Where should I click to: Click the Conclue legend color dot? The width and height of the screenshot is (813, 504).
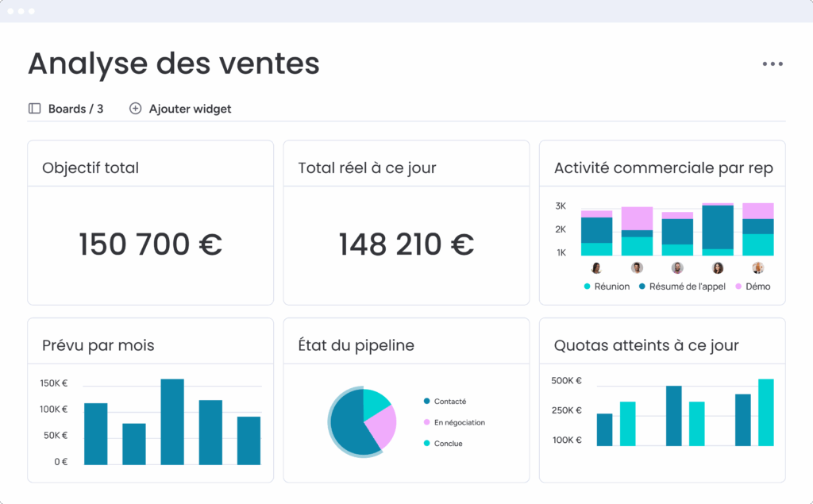[426, 443]
